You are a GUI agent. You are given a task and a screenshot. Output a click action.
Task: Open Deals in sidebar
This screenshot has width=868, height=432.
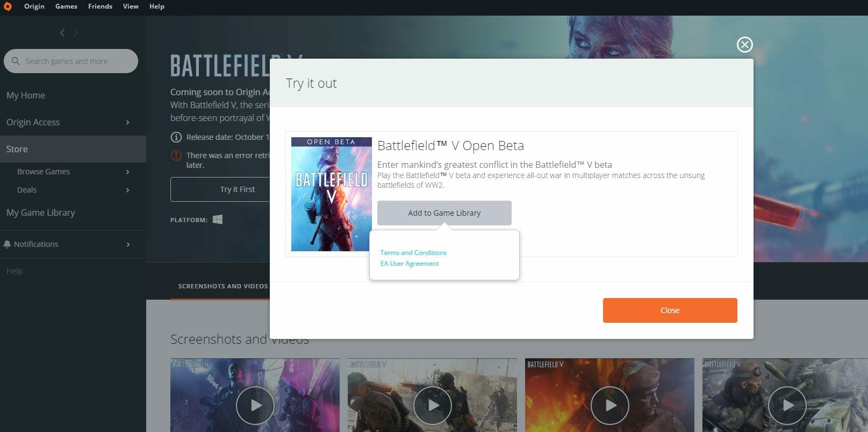tap(27, 190)
